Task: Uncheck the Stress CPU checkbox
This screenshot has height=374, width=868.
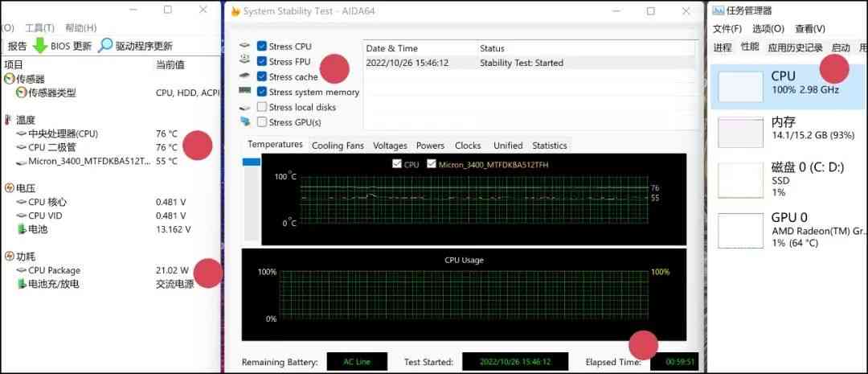Action: pos(262,47)
